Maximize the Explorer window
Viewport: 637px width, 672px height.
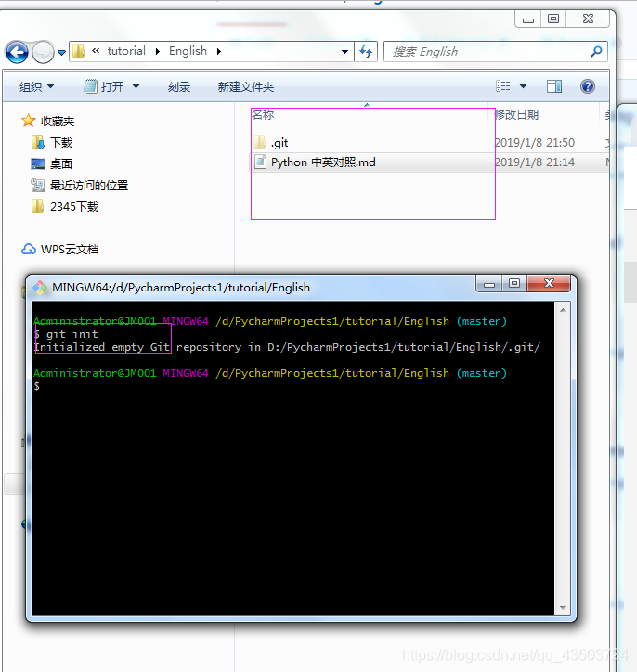pos(553,19)
